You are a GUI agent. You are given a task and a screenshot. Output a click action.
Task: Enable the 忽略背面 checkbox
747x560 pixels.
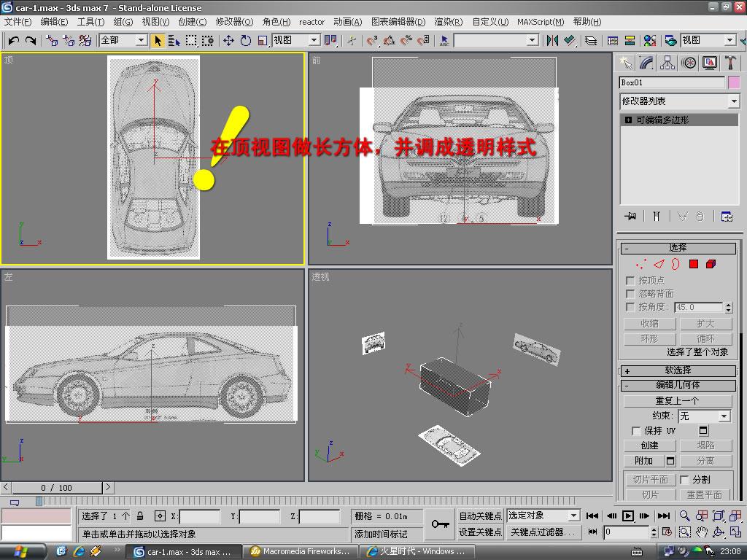630,294
